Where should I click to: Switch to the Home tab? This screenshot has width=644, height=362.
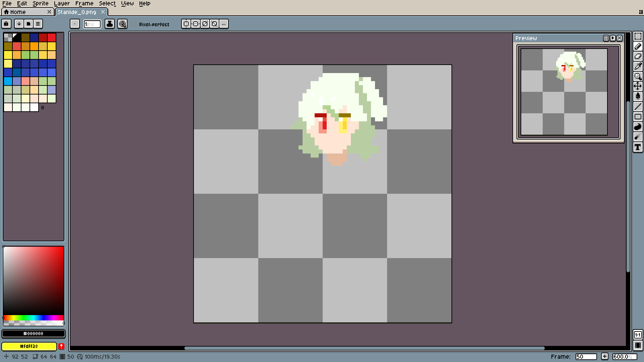(x=18, y=12)
